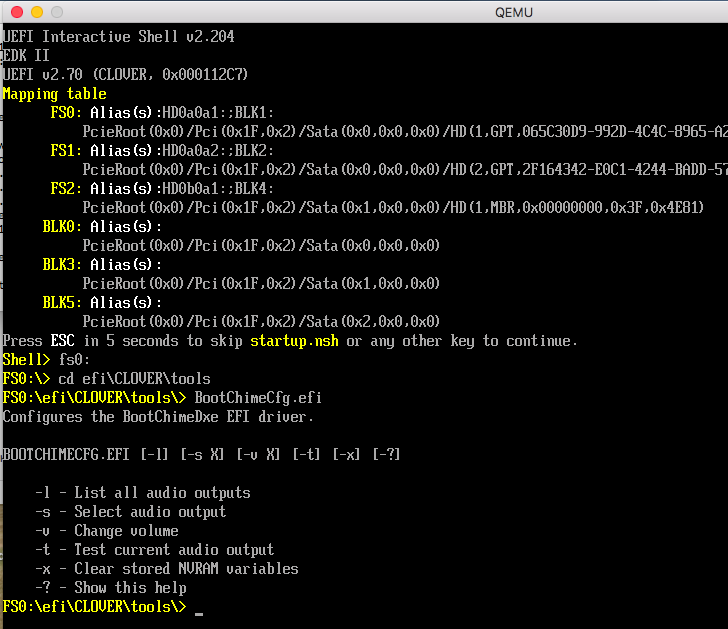Click the '[-v X]' usage option

[259, 455]
